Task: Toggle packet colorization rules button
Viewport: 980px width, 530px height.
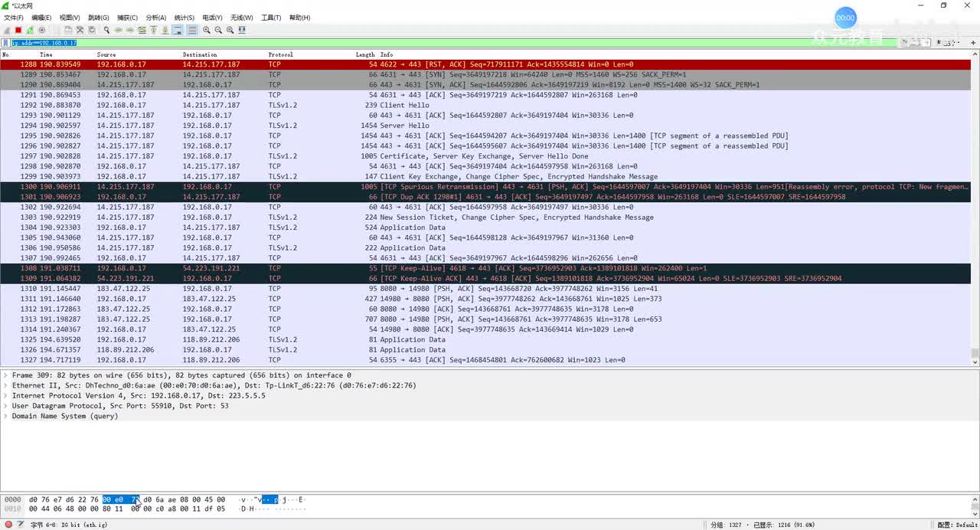Action: click(192, 30)
